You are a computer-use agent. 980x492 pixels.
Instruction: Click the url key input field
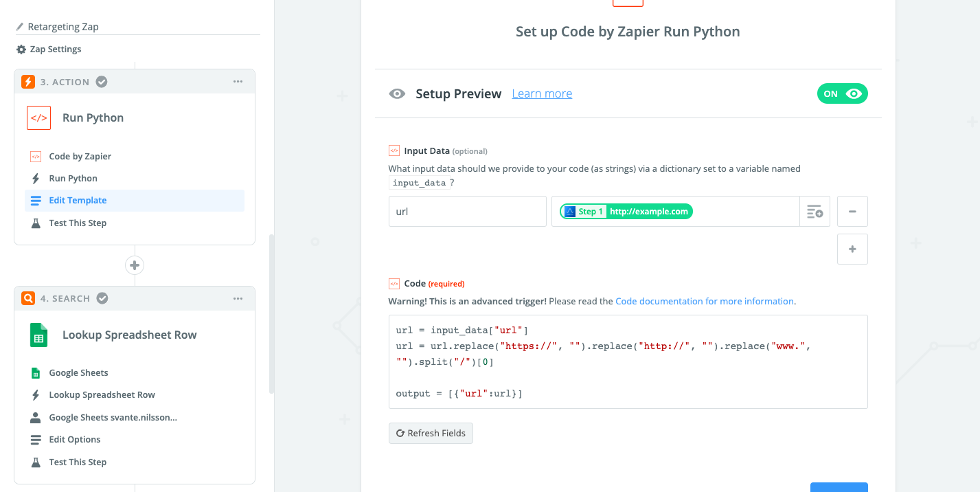point(468,212)
